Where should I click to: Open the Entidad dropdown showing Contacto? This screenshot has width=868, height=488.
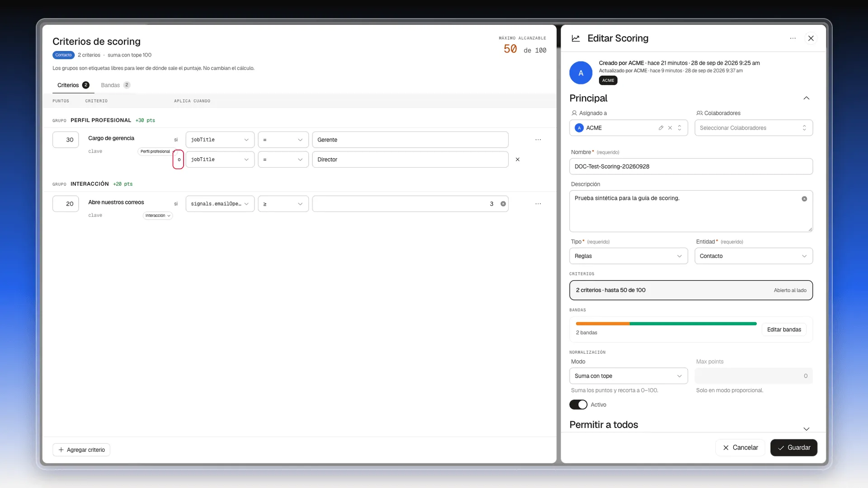(x=754, y=256)
